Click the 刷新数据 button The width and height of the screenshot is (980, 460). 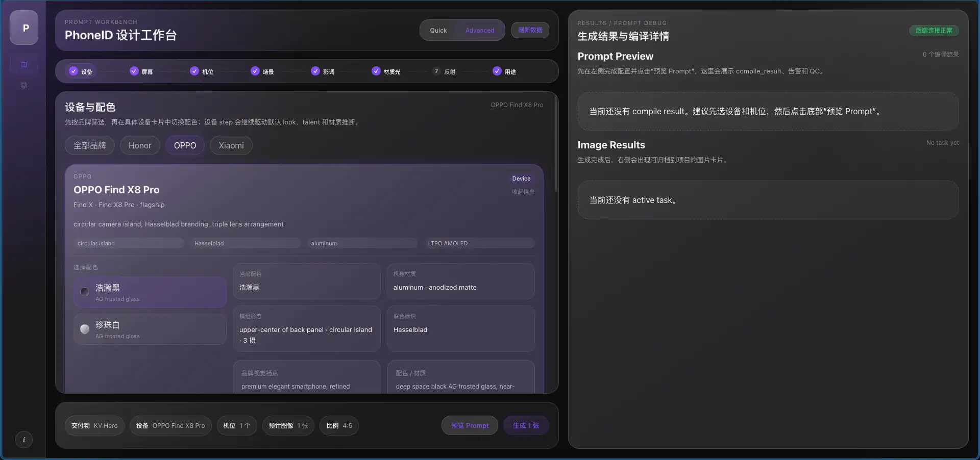point(530,30)
